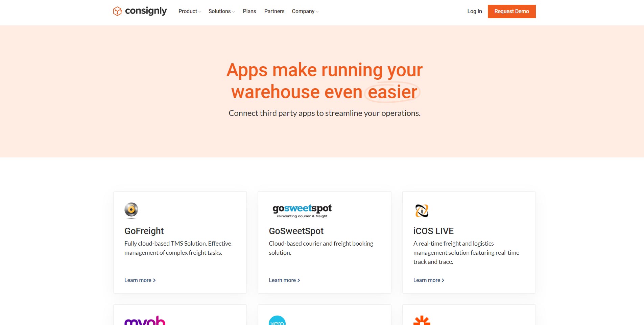
Task: Click the GoSweetSpot logo
Action: [302, 210]
